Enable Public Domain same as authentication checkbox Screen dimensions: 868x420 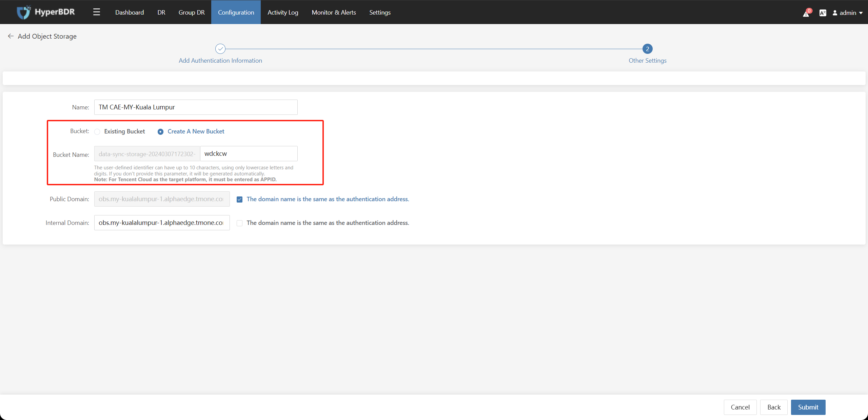239,199
